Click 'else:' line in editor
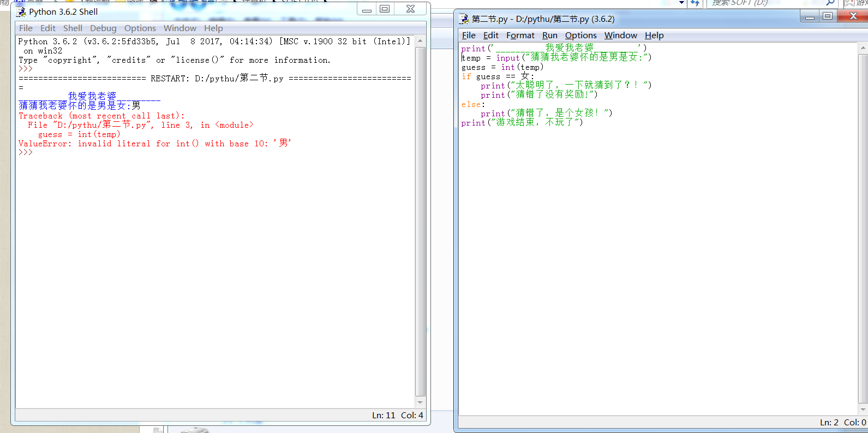868x433 pixels. pyautogui.click(x=473, y=104)
